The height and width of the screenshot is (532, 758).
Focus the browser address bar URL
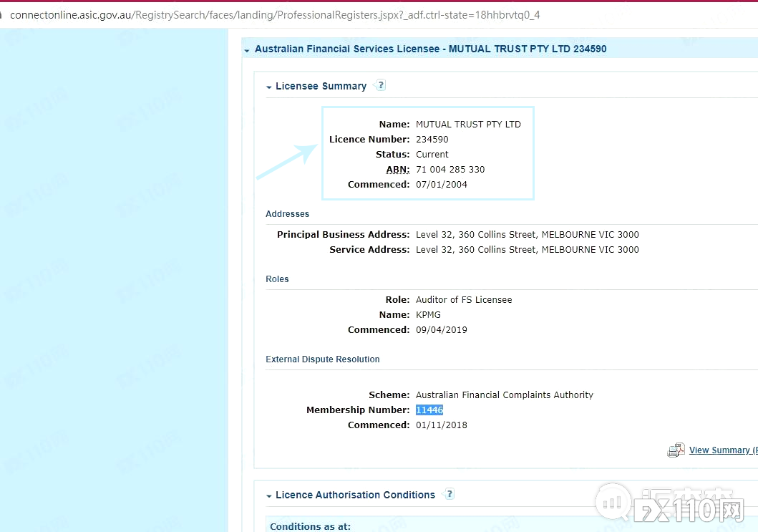[x=275, y=14]
